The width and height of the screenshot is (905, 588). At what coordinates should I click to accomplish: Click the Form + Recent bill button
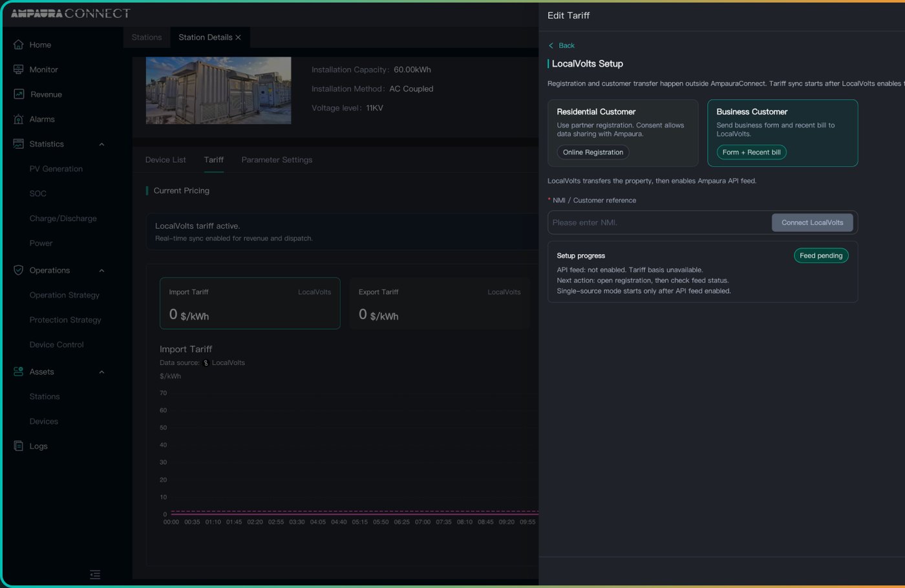click(x=751, y=152)
